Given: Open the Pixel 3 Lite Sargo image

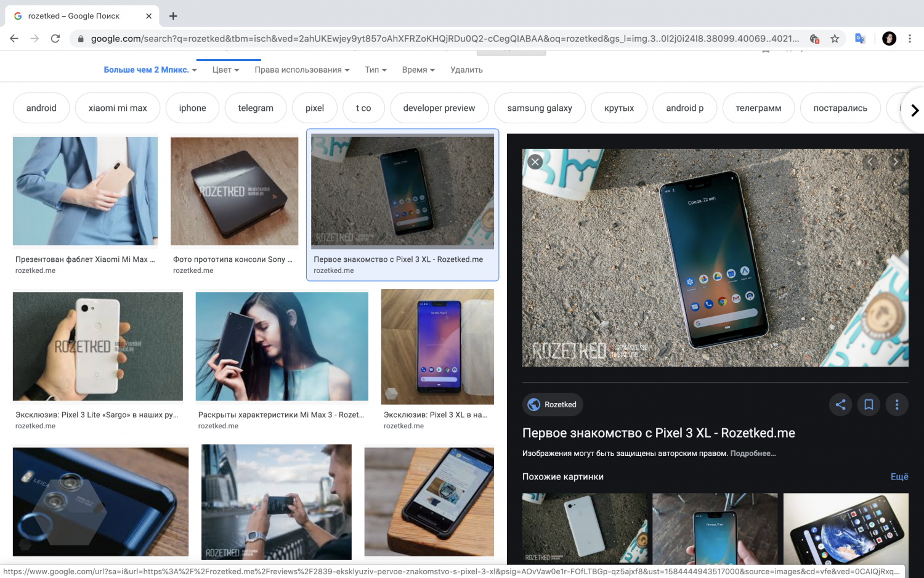Looking at the screenshot, I should [98, 346].
